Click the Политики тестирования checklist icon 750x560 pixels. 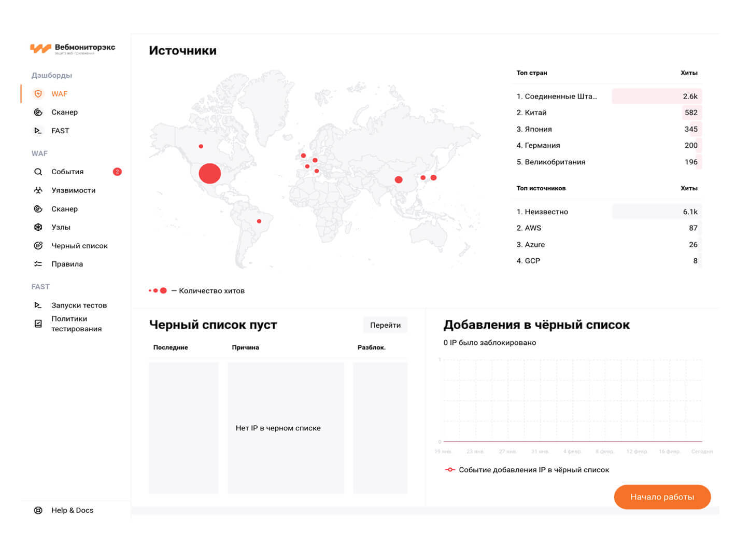pos(38,324)
